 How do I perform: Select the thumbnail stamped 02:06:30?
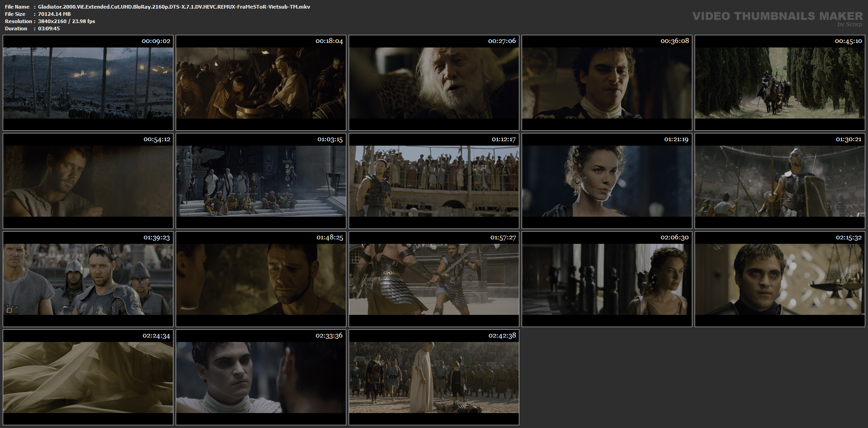(607, 279)
